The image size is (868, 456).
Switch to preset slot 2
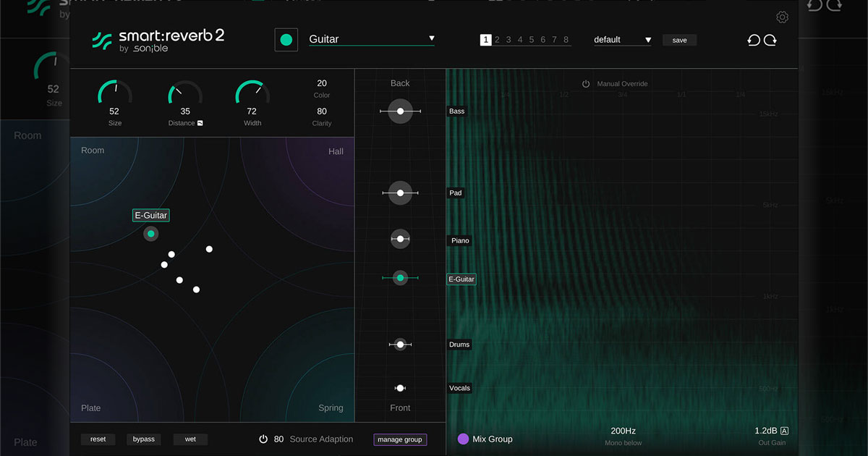click(x=498, y=40)
